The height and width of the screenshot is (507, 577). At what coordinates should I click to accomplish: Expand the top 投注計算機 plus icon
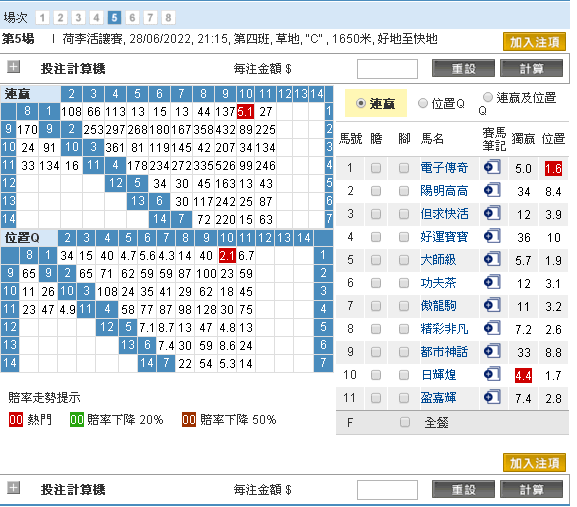click(x=14, y=67)
